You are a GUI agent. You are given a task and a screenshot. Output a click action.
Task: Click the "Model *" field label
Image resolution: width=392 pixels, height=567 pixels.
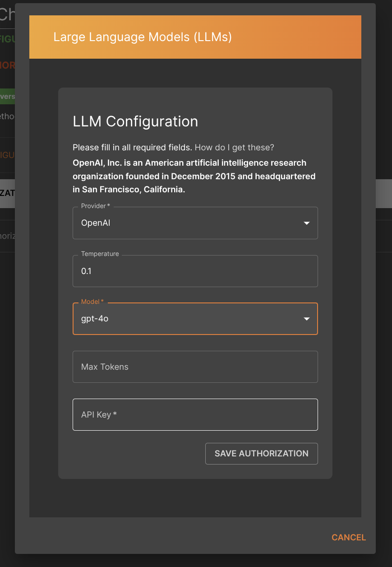[x=92, y=302]
